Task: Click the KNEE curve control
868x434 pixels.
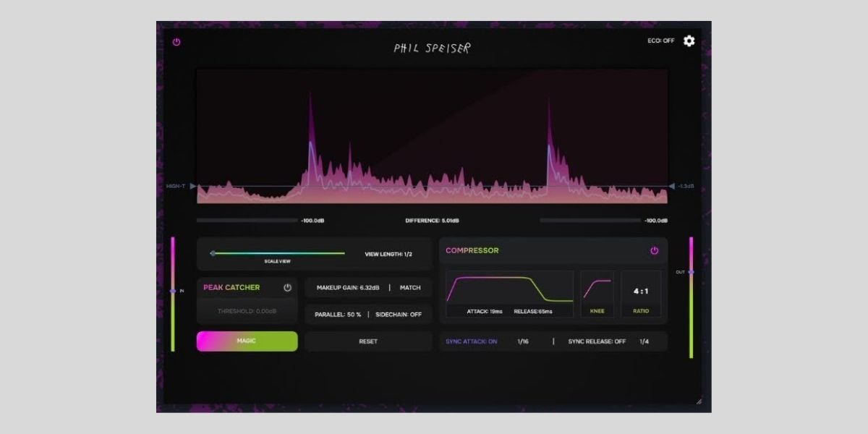Action: (x=597, y=294)
